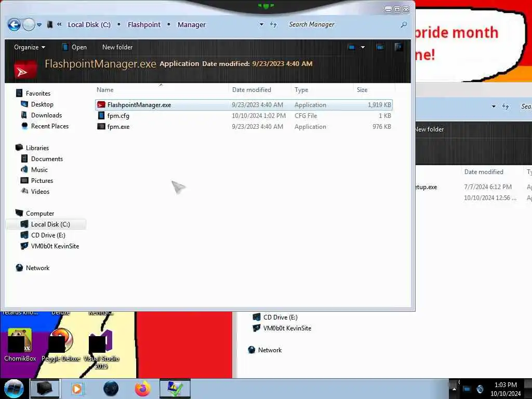Open Desktop in Favorites
532x399 pixels.
pos(42,104)
